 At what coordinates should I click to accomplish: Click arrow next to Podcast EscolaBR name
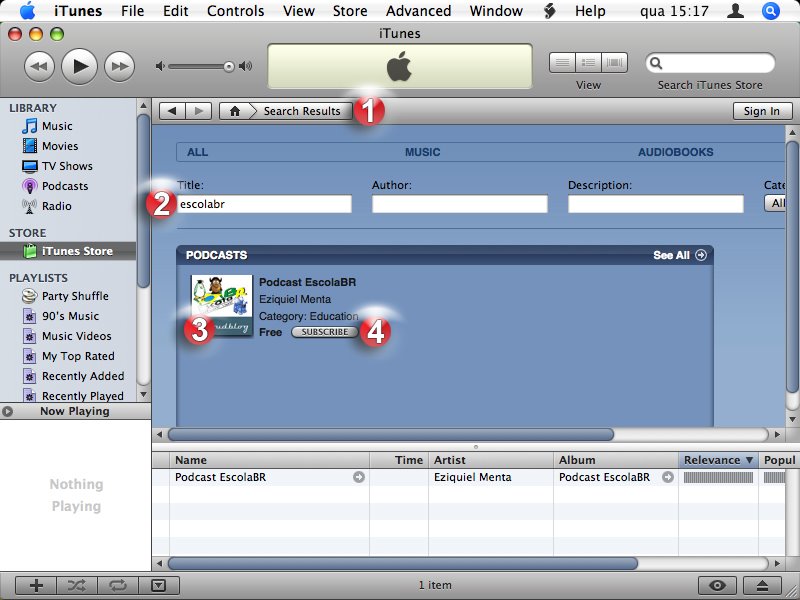[x=359, y=478]
